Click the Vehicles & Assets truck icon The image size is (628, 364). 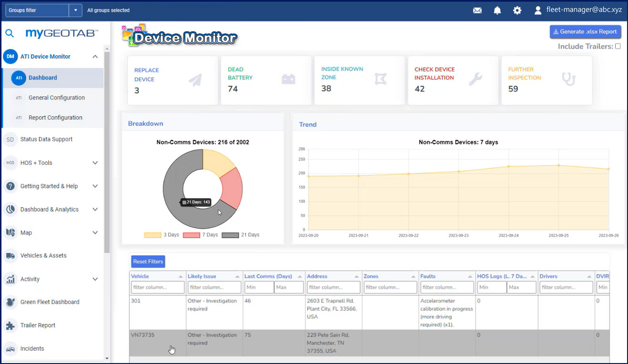[x=10, y=256]
